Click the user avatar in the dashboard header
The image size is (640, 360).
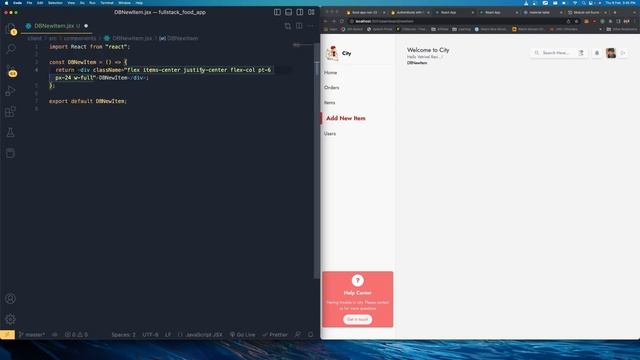(611, 53)
